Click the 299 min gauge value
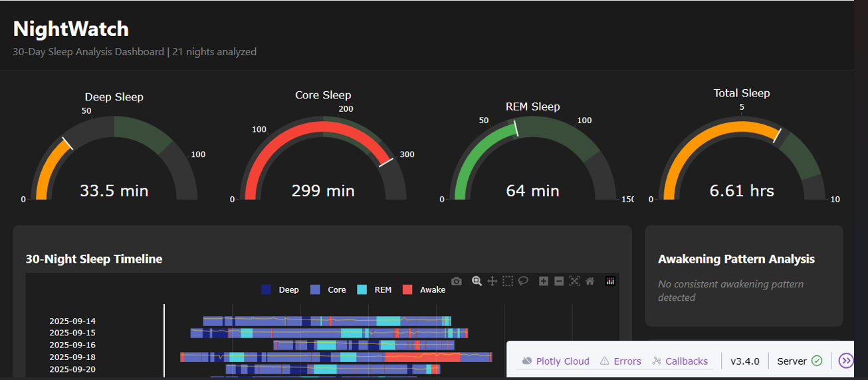Screen dimensions: 868x380 click(x=323, y=191)
